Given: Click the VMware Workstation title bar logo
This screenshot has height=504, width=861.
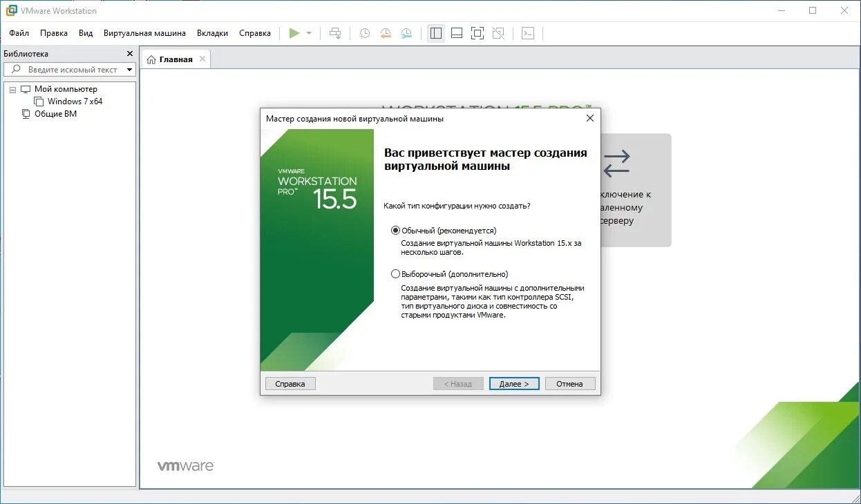Looking at the screenshot, I should tap(11, 10).
